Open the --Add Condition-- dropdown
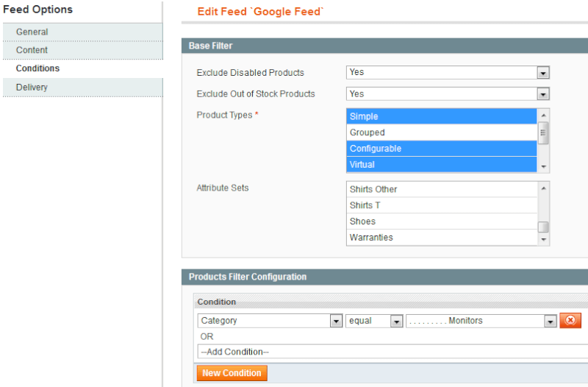588x387 pixels. point(392,352)
